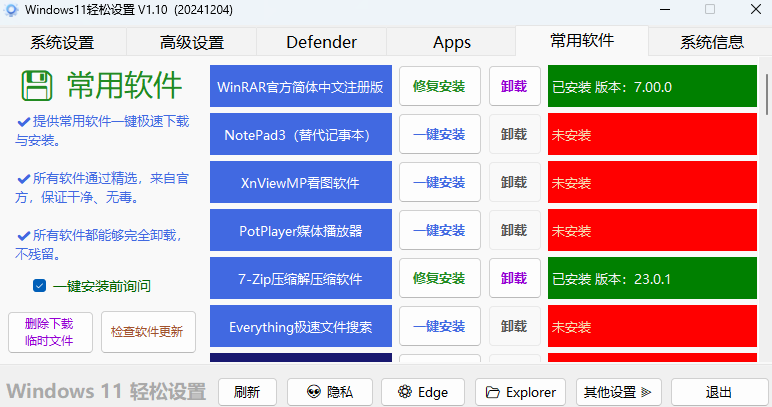Click the 7-Zip压缩解压缩软件 button
The image size is (772, 407).
pos(301,278)
